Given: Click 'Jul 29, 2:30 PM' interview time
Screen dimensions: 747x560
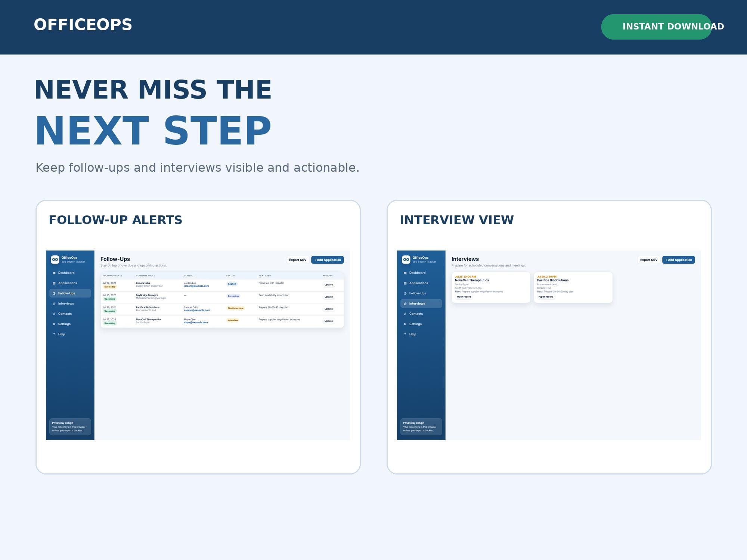Looking at the screenshot, I should (547, 277).
